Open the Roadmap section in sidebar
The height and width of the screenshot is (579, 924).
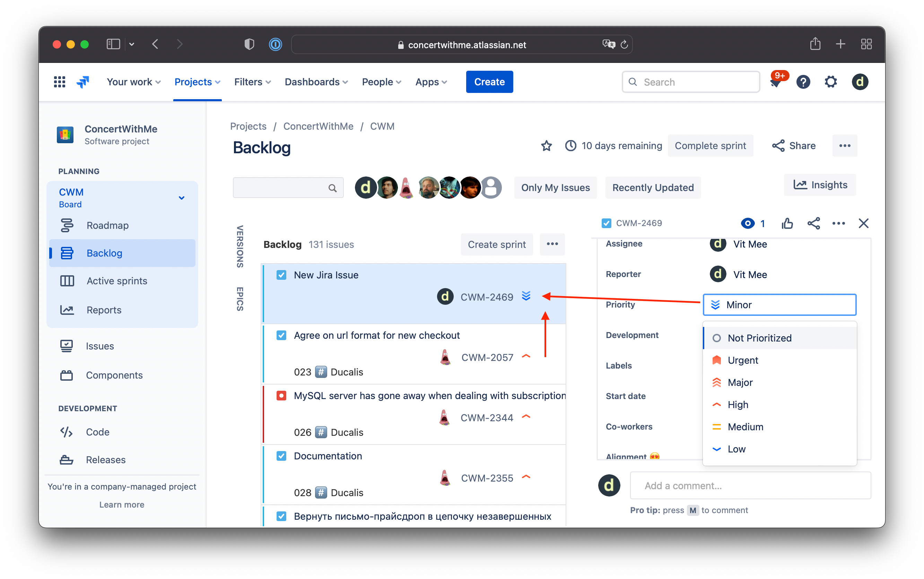107,225
